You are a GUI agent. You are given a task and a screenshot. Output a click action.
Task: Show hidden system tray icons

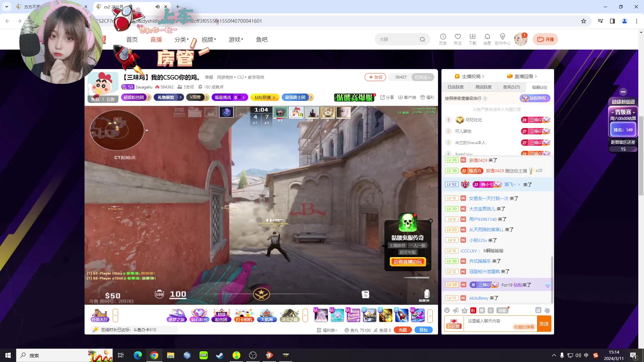(554, 355)
